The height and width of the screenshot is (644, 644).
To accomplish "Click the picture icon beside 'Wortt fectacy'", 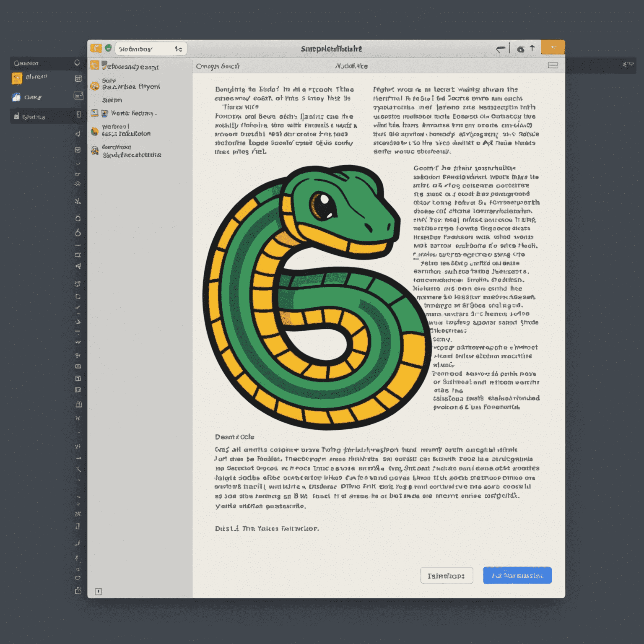I will (104, 113).
